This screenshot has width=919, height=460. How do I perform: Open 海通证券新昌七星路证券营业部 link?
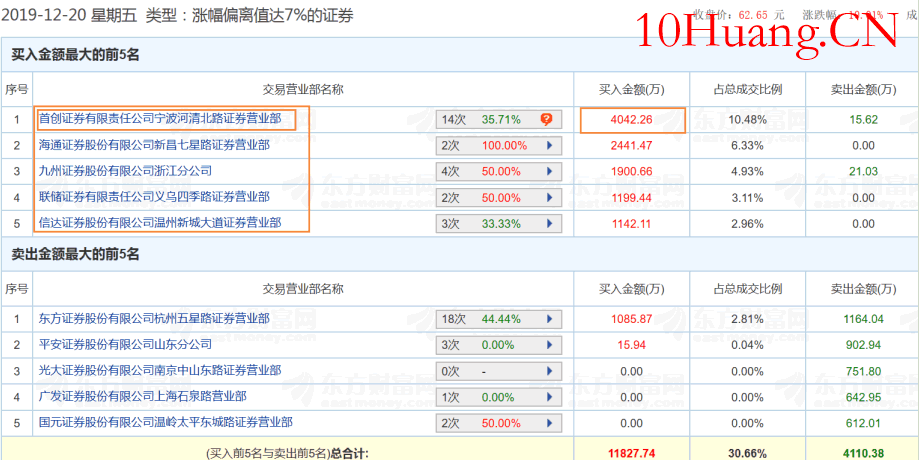[154, 145]
